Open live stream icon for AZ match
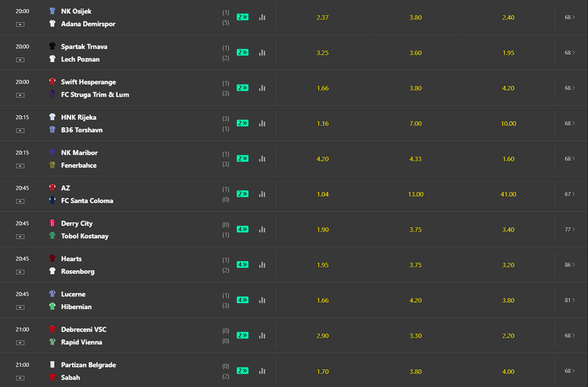This screenshot has height=387, width=588. point(20,201)
